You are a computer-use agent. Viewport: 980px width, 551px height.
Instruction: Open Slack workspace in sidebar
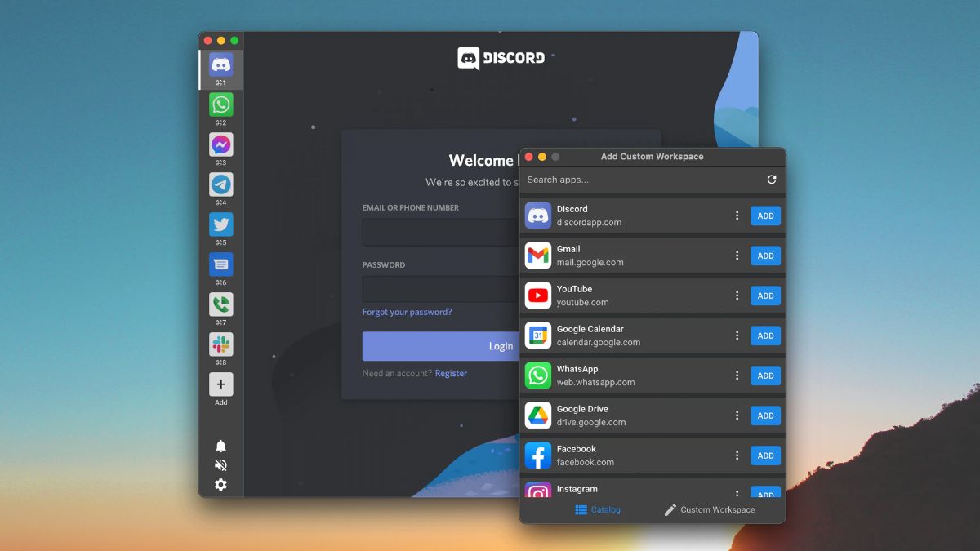pyautogui.click(x=220, y=344)
